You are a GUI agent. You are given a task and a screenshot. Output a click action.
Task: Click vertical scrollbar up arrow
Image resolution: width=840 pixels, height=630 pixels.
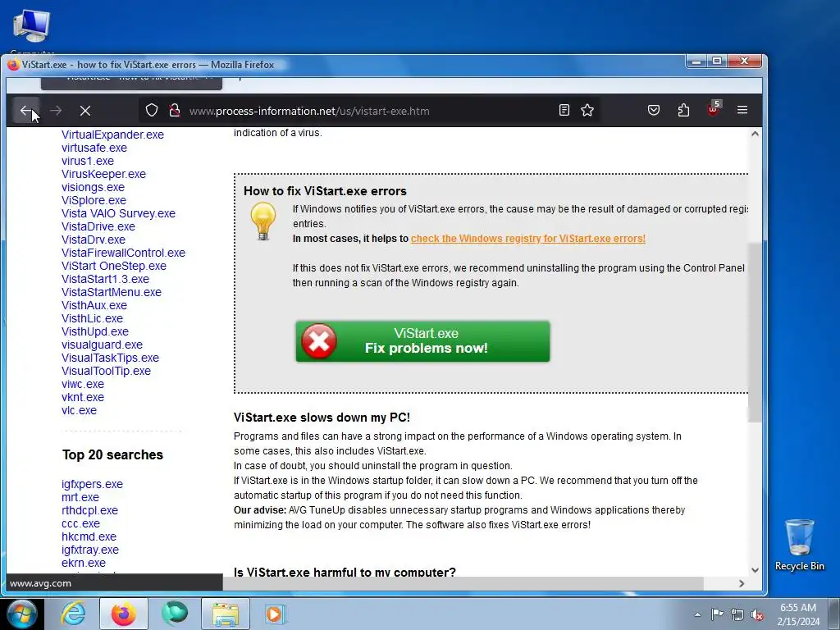(755, 134)
